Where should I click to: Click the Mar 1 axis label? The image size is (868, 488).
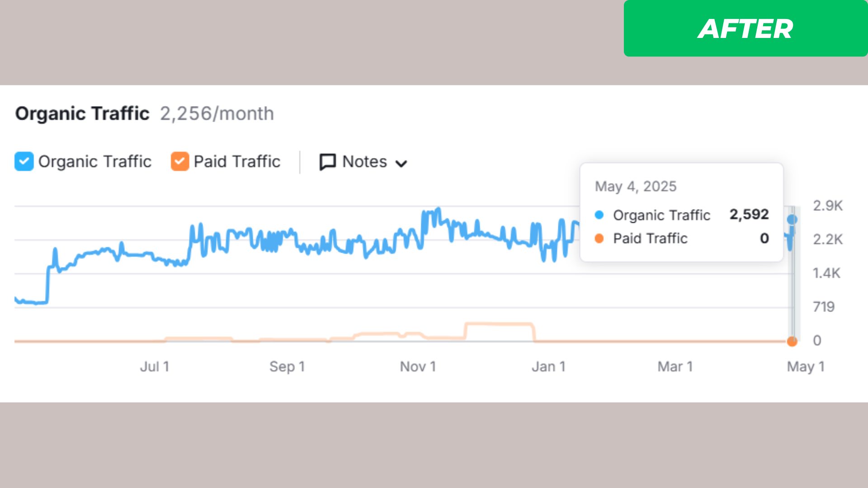[x=675, y=366]
